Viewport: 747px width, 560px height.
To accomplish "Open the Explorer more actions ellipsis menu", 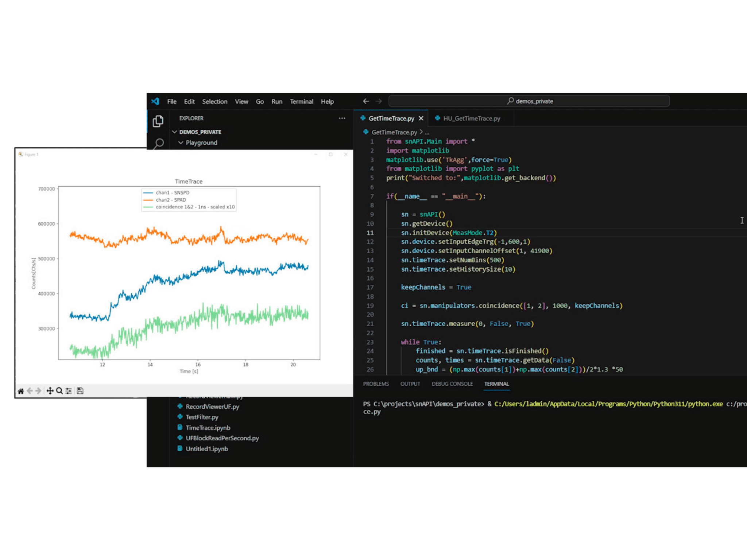I will (342, 118).
